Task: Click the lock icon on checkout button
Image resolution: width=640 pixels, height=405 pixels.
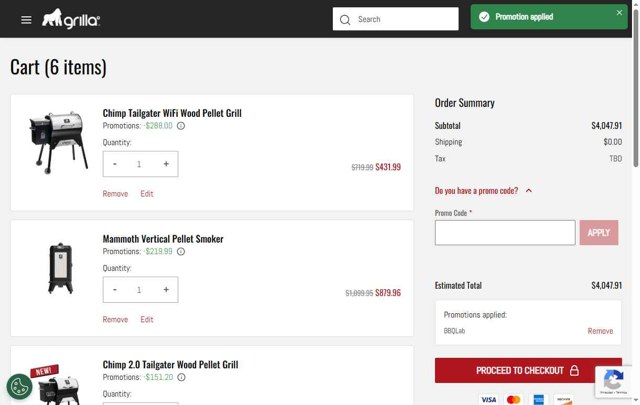Action: click(x=574, y=370)
